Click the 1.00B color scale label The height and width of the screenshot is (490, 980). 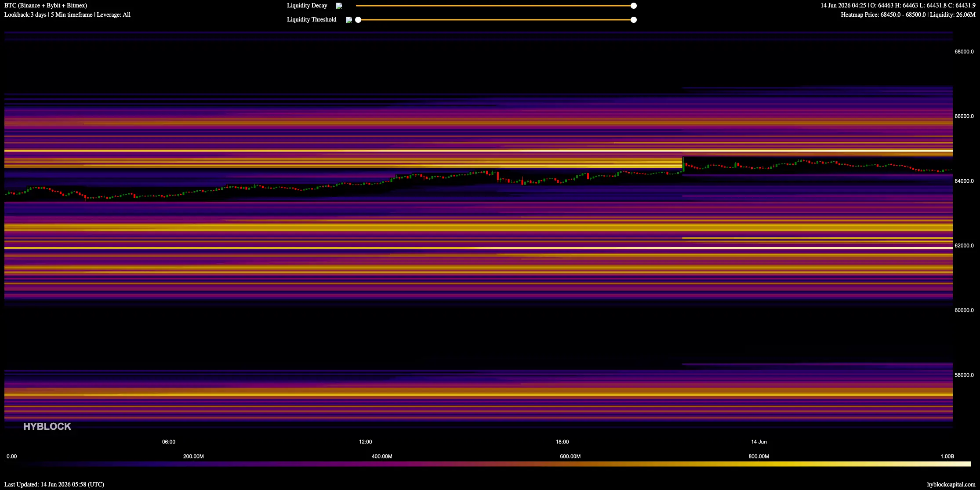pos(947,456)
